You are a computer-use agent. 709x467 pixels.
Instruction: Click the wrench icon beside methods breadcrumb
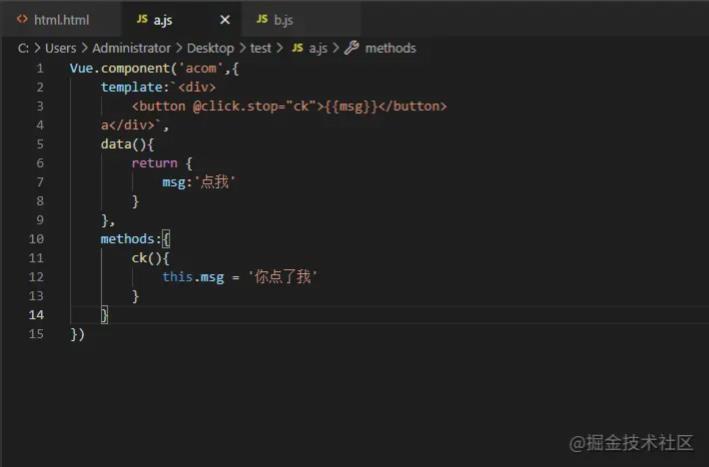point(351,48)
